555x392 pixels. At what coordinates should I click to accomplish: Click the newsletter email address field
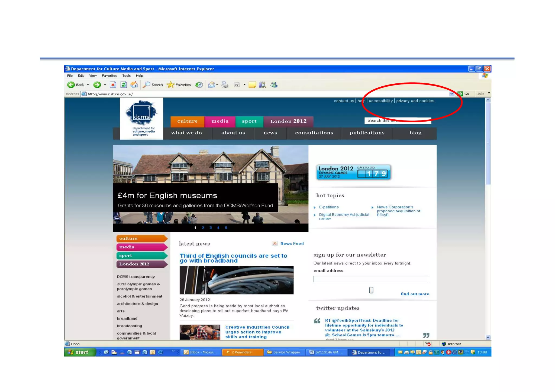coord(371,279)
